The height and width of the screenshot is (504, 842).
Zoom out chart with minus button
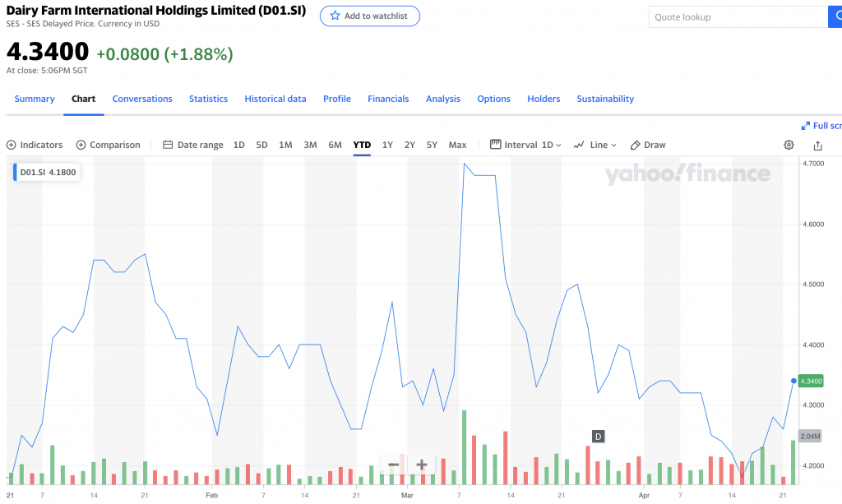[x=394, y=465]
